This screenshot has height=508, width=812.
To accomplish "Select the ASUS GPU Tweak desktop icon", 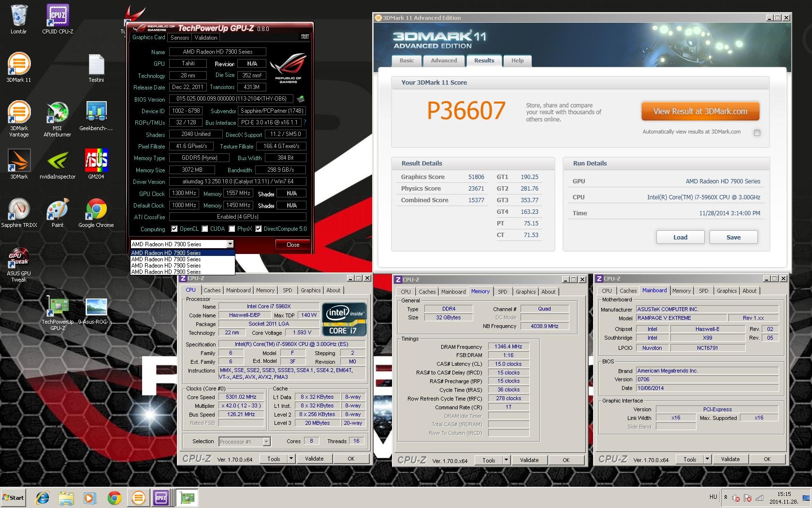I will [19, 265].
